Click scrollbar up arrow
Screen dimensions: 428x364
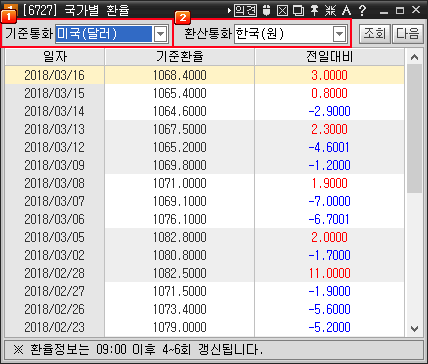pos(414,57)
